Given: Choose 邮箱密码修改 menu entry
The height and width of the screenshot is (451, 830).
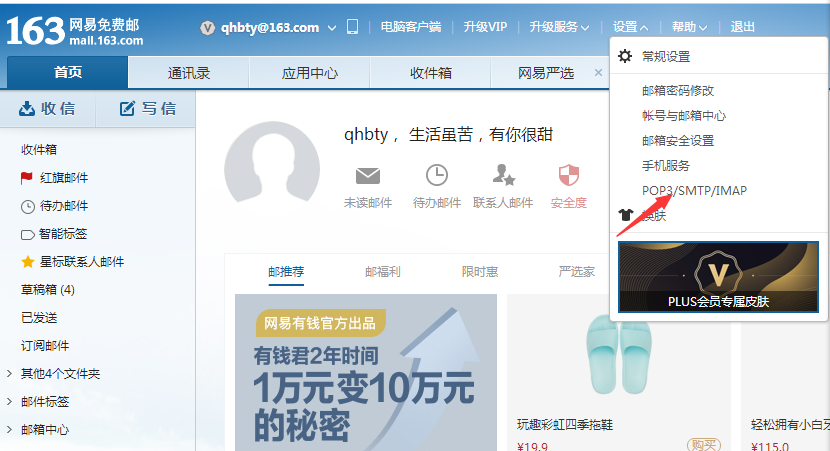Looking at the screenshot, I should 678,91.
